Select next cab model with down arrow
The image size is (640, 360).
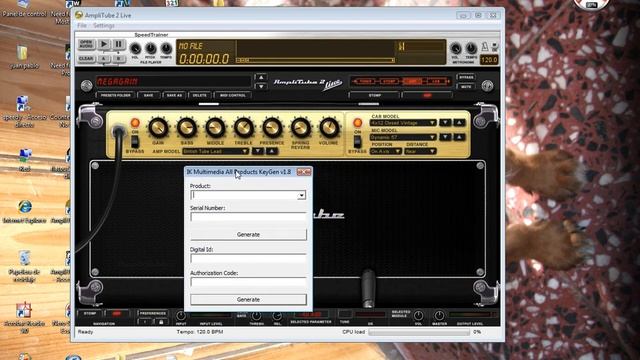click(x=445, y=122)
